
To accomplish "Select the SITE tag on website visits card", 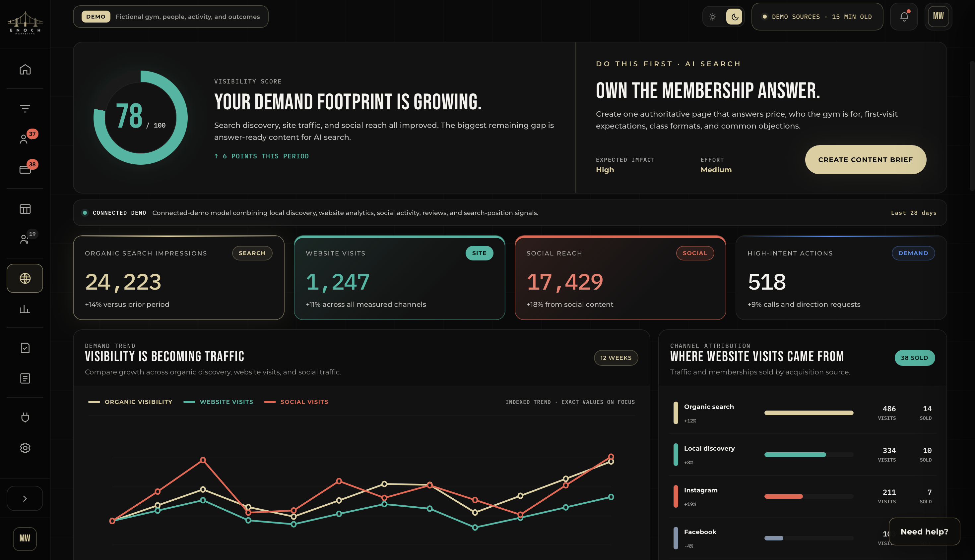I will [479, 253].
